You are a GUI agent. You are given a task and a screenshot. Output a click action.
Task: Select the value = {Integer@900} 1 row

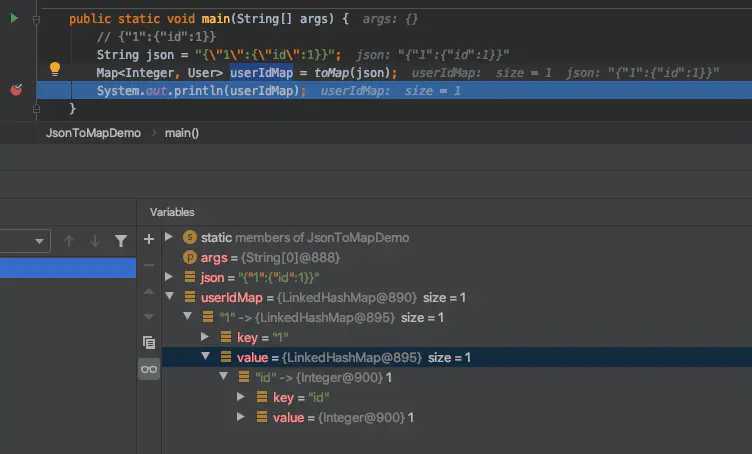click(x=343, y=418)
